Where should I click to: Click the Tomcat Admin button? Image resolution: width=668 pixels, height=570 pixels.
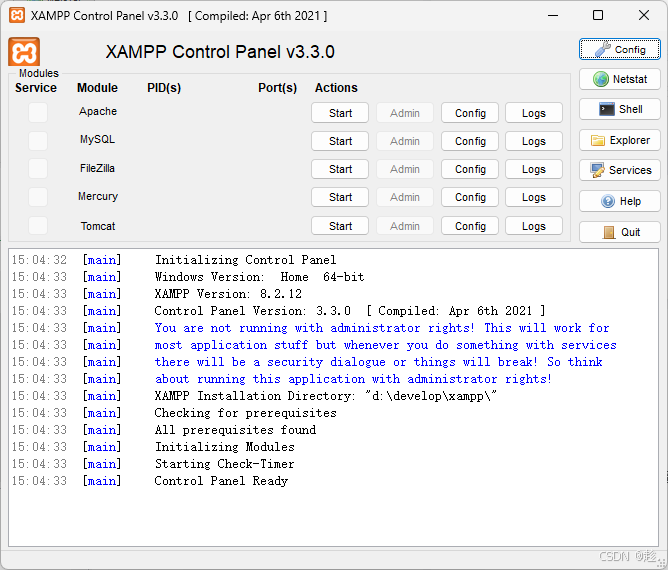[x=405, y=226]
